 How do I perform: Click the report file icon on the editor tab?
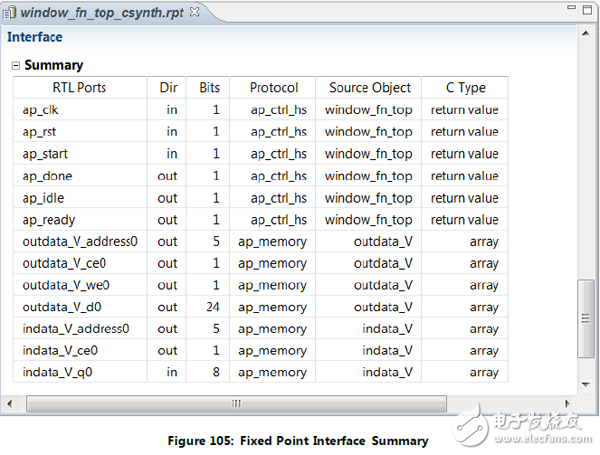[11, 11]
